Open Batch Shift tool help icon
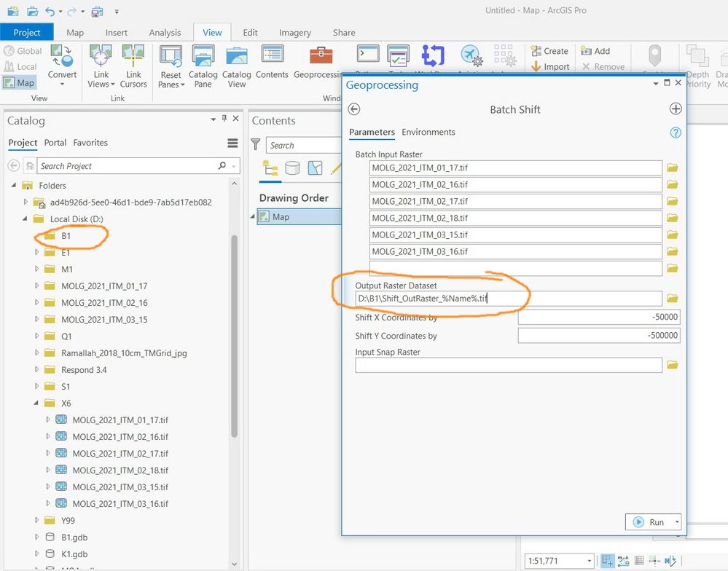Image resolution: width=728 pixels, height=571 pixels. (x=675, y=133)
